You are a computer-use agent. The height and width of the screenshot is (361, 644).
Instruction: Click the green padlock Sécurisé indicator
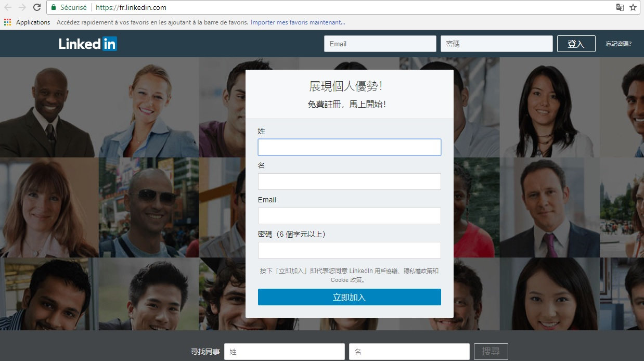[69, 8]
